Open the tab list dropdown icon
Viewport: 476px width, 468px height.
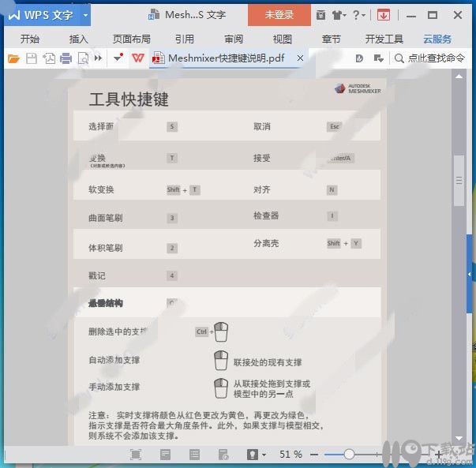(379, 58)
